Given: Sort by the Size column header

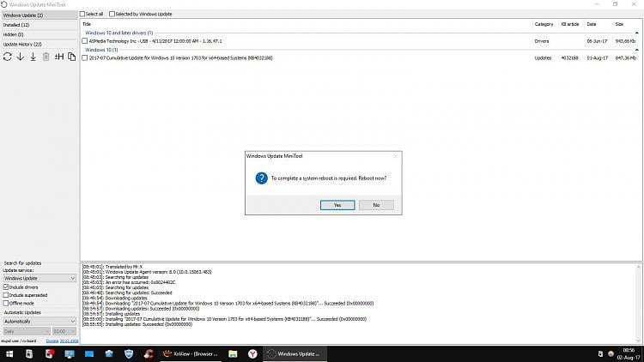Looking at the screenshot, I should pyautogui.click(x=619, y=24).
